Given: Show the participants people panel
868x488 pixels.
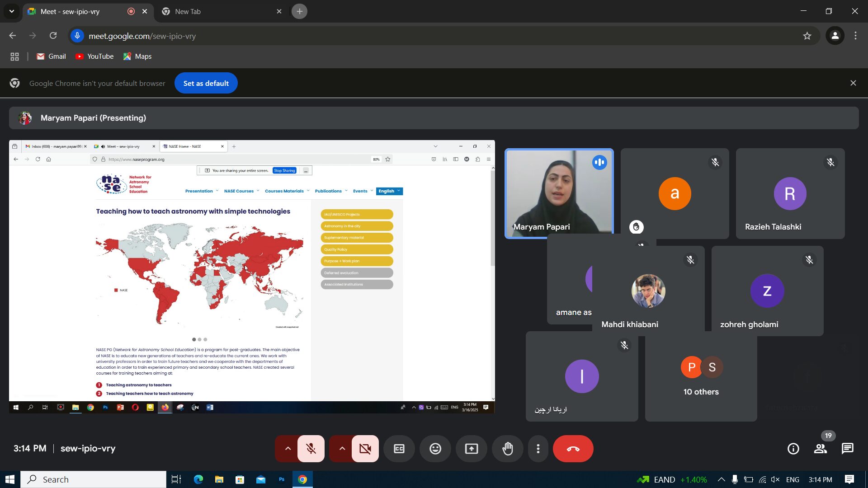Looking at the screenshot, I should 821,449.
